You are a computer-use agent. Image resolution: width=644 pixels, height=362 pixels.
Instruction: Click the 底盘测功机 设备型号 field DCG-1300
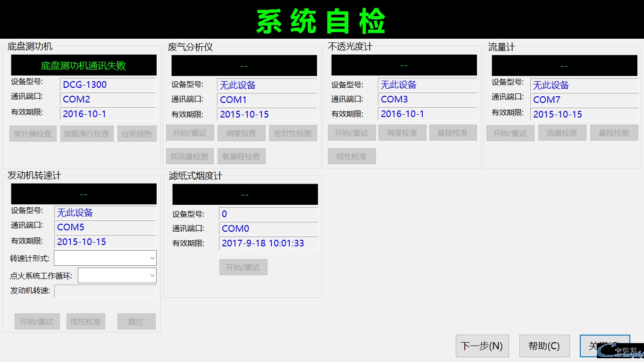pos(108,85)
